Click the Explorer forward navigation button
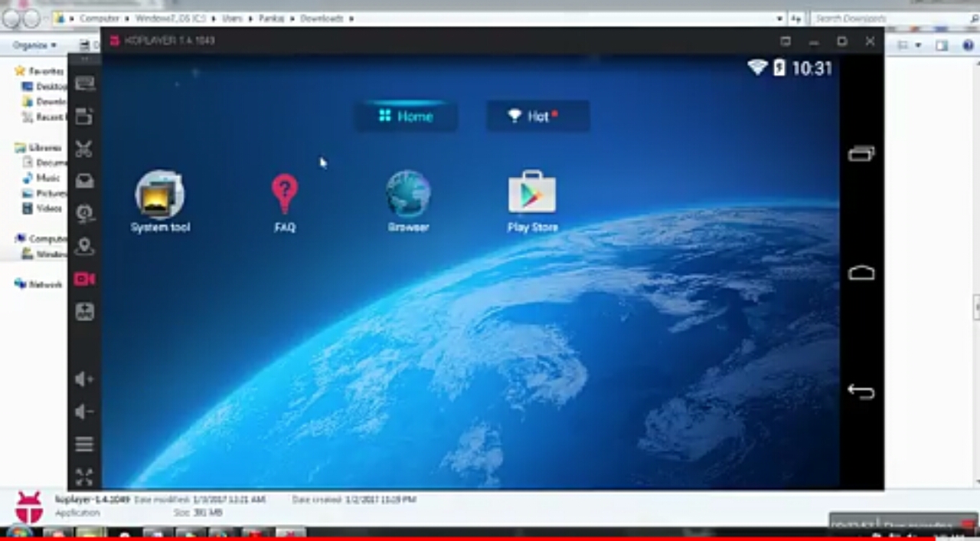This screenshot has height=541, width=980. pos(31,18)
